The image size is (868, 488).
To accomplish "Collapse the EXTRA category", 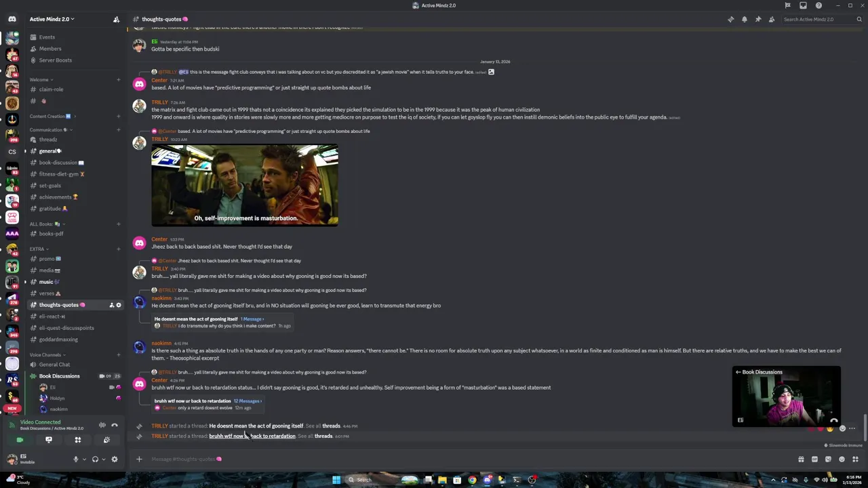I will point(39,249).
